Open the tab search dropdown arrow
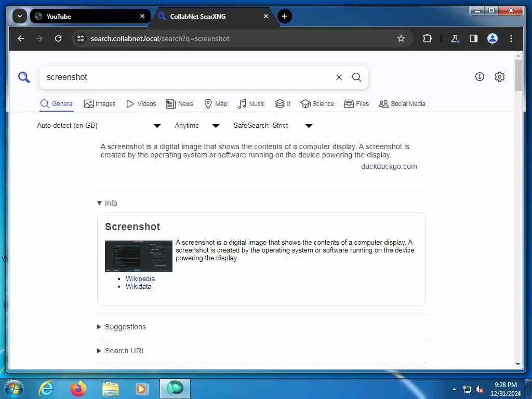 tap(20, 16)
